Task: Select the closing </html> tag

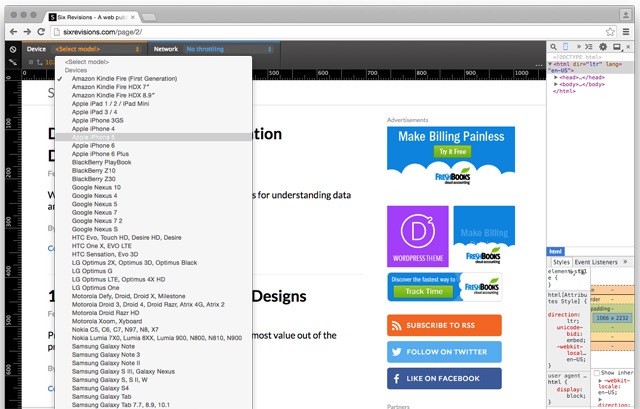Action: [x=564, y=91]
